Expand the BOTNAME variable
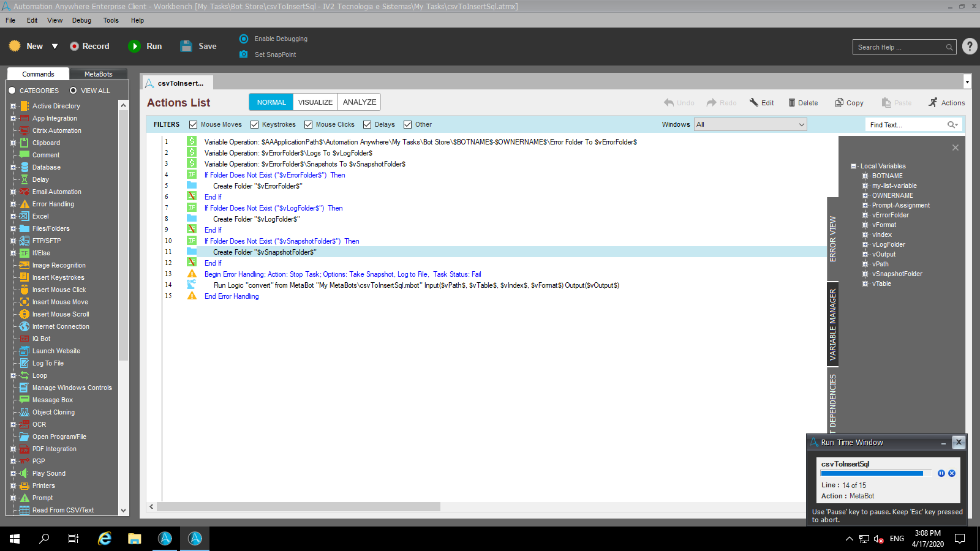 tap(865, 176)
